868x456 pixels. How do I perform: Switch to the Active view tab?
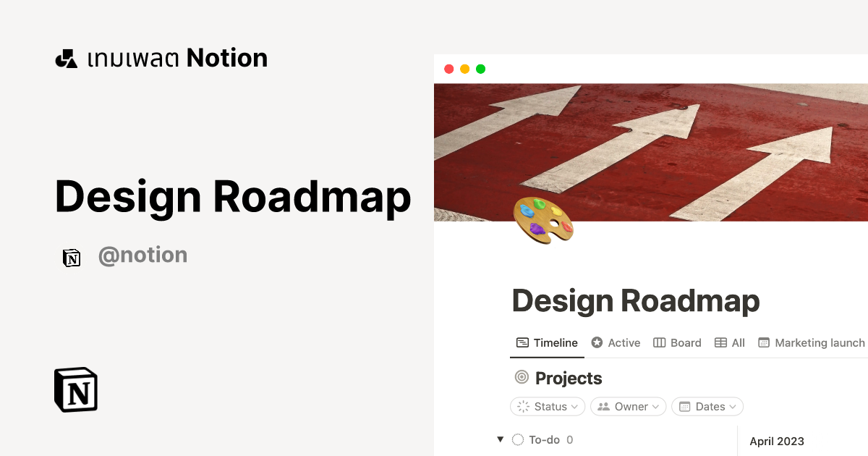click(x=616, y=343)
